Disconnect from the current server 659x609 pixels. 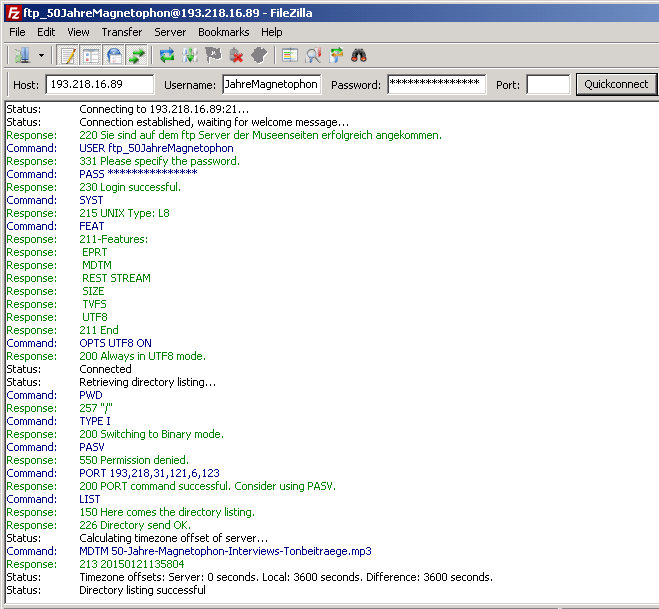(236, 55)
